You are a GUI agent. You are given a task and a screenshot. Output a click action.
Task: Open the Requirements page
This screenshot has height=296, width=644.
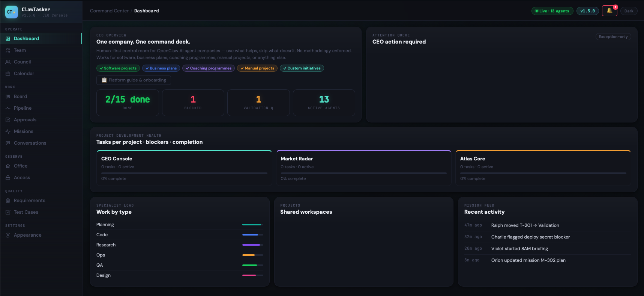tap(41, 201)
